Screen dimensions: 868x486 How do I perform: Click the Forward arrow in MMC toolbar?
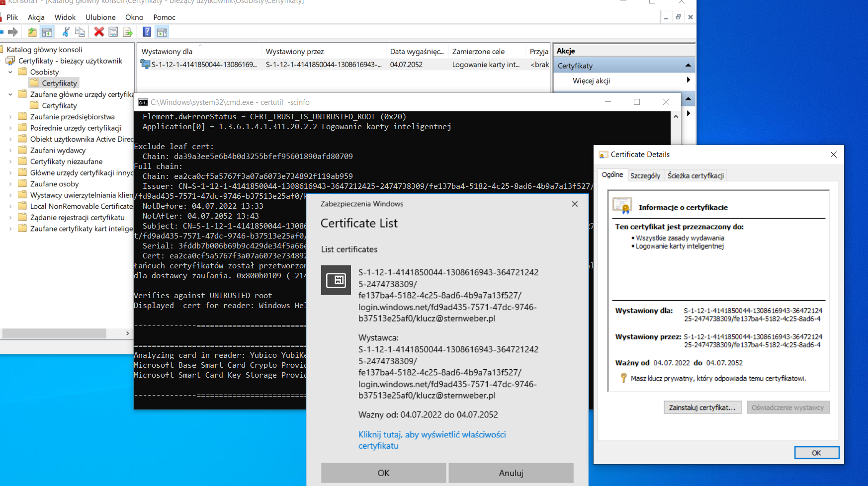click(13, 32)
